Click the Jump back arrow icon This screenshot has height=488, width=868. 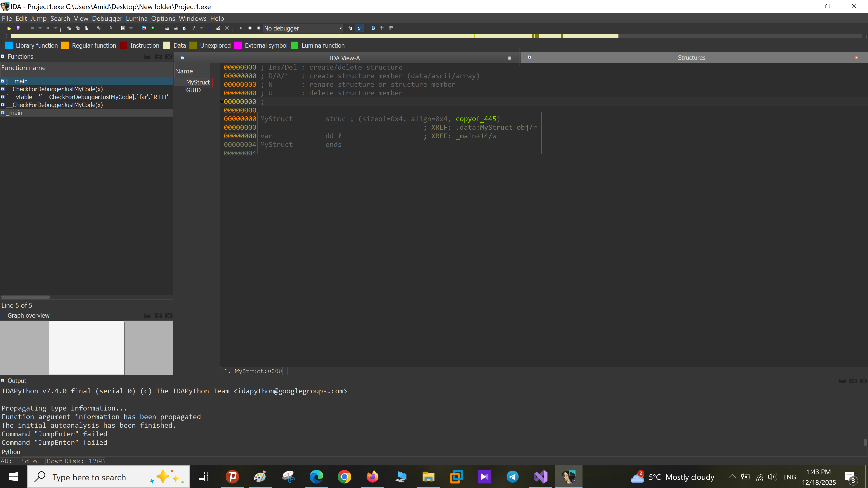click(32, 28)
